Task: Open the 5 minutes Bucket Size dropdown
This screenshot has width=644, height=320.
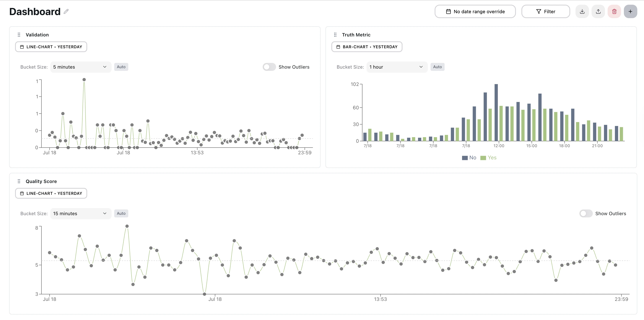Action: (x=80, y=67)
